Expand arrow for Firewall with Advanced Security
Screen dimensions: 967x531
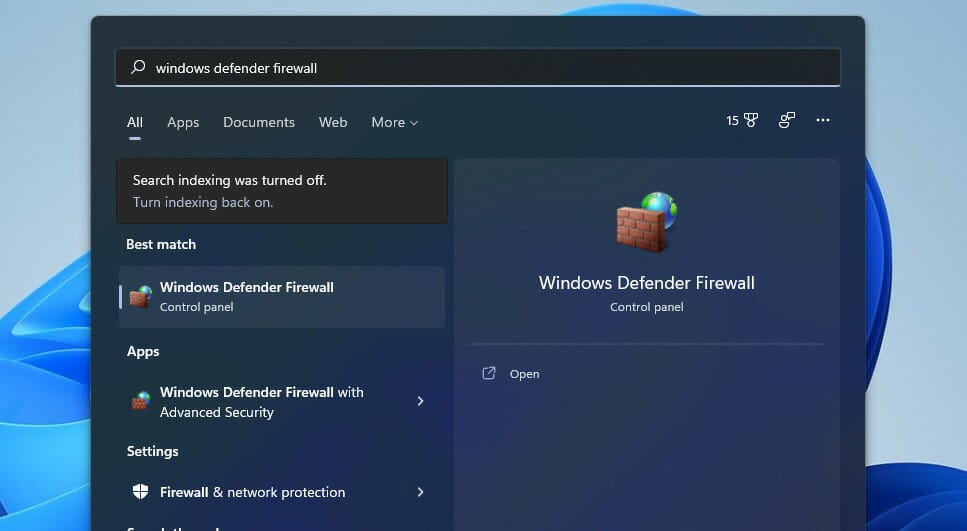click(420, 401)
